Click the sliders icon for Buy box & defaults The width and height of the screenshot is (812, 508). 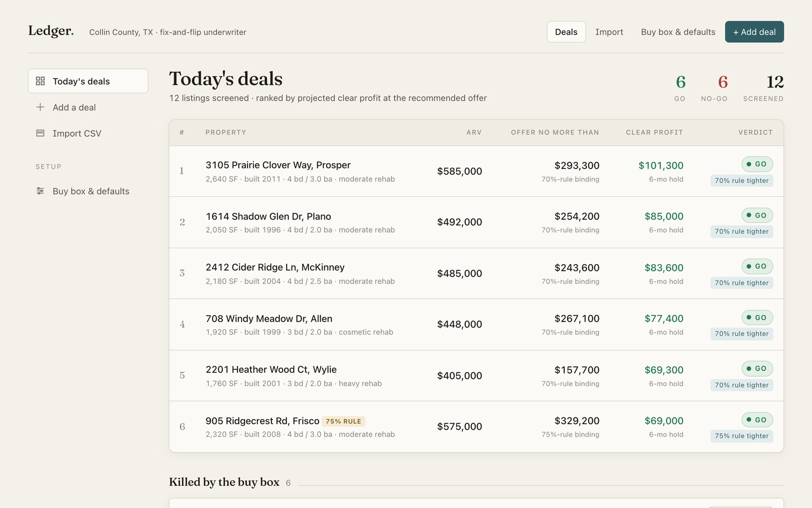[41, 191]
